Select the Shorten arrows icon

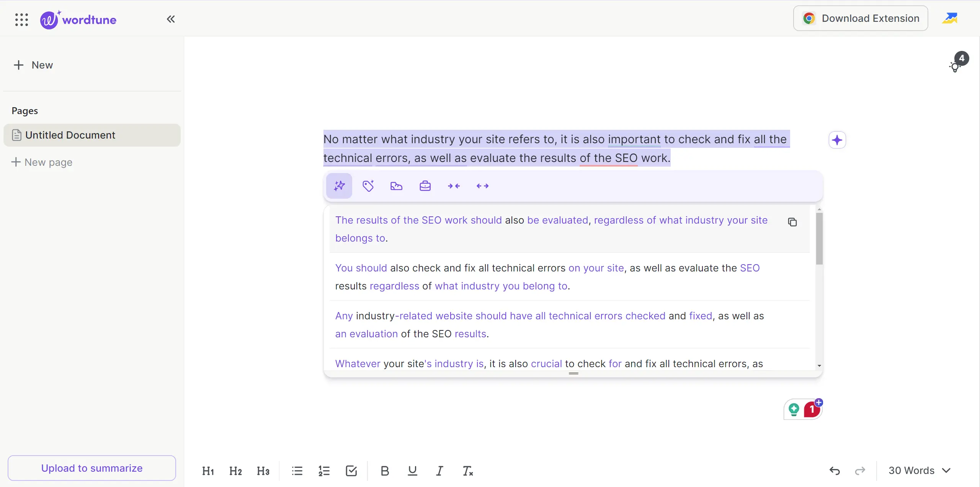pyautogui.click(x=454, y=186)
